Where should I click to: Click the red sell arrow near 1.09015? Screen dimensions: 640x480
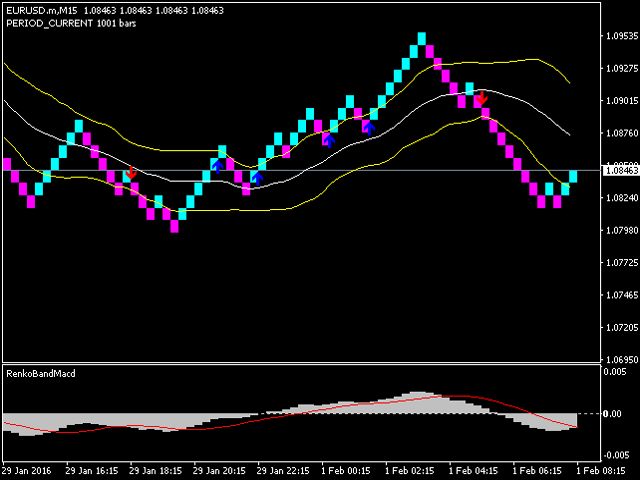(481, 98)
